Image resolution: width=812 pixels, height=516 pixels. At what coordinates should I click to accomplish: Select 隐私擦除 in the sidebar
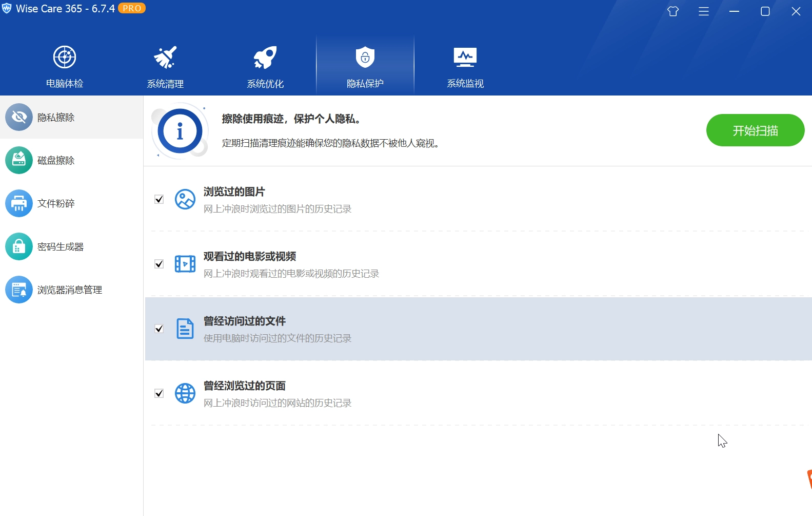point(71,117)
